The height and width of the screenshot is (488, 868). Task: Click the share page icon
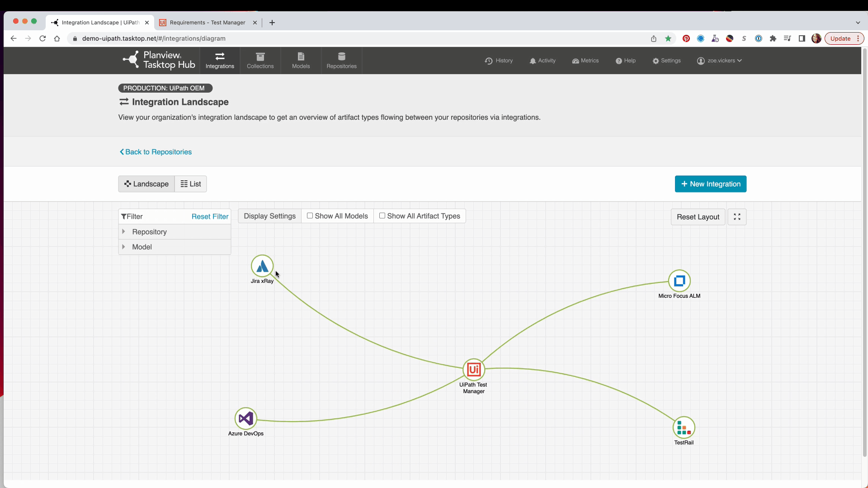click(x=654, y=38)
